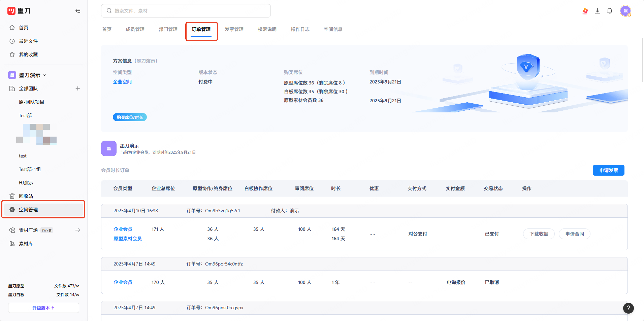The image size is (644, 321).
Task: Click the 申请发票 button
Action: pyautogui.click(x=609, y=170)
